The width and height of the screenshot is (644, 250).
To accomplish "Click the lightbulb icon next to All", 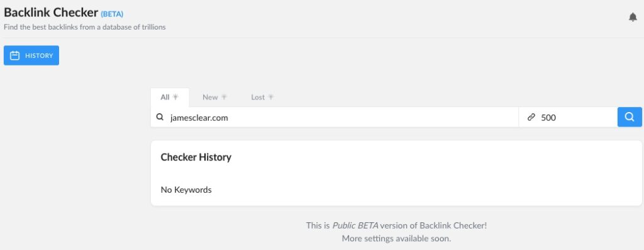I will [175, 97].
